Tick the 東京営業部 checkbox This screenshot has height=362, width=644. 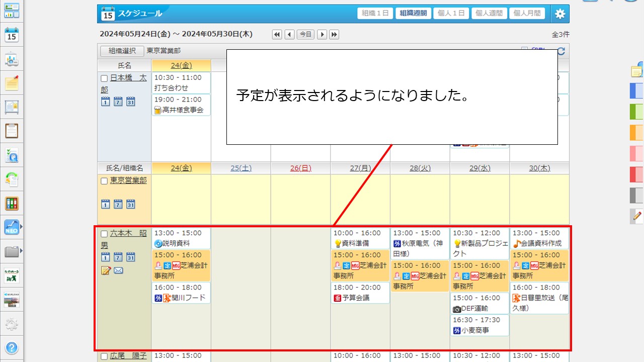[x=104, y=181]
